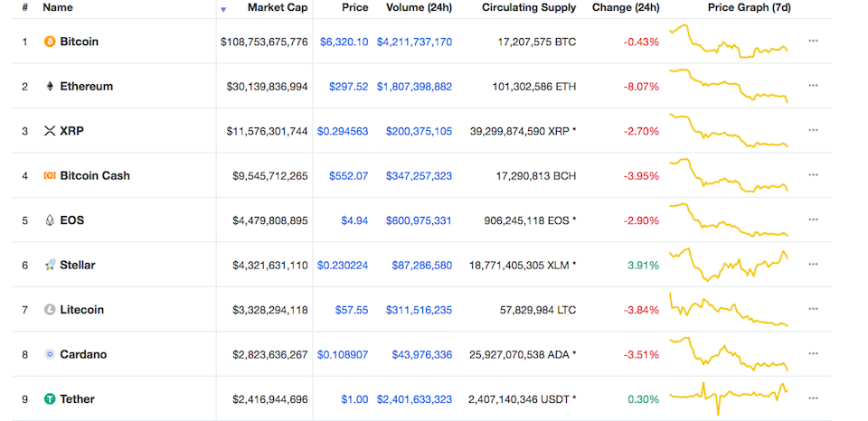Click Tether volume $2,401,633,323
The width and height of the screenshot is (868, 421).
pos(414,399)
